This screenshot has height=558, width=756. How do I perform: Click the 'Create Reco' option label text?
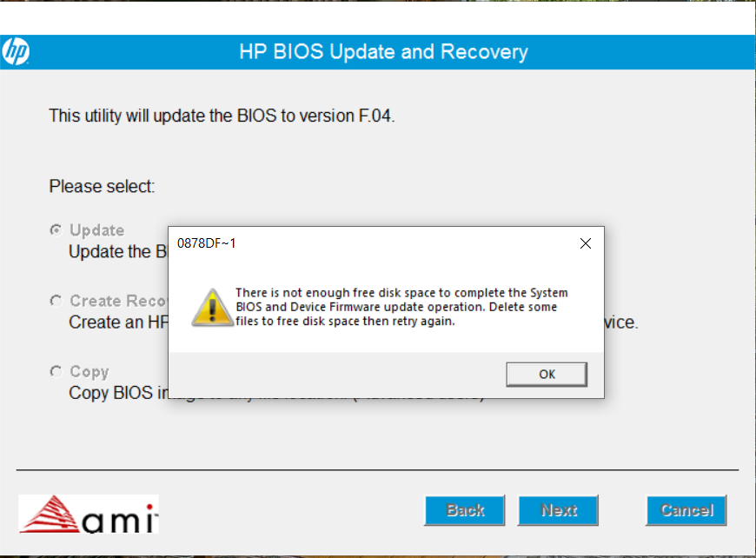[x=118, y=301]
